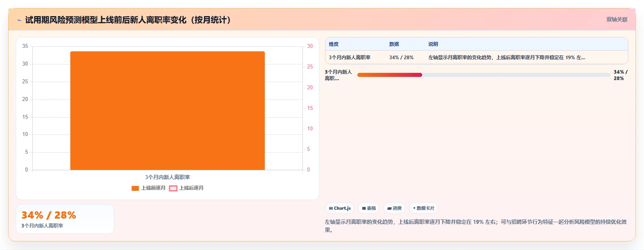Screen dimensions: 644x250
Task: Click the table cell 34% / 28%
Action: pyautogui.click(x=401, y=58)
